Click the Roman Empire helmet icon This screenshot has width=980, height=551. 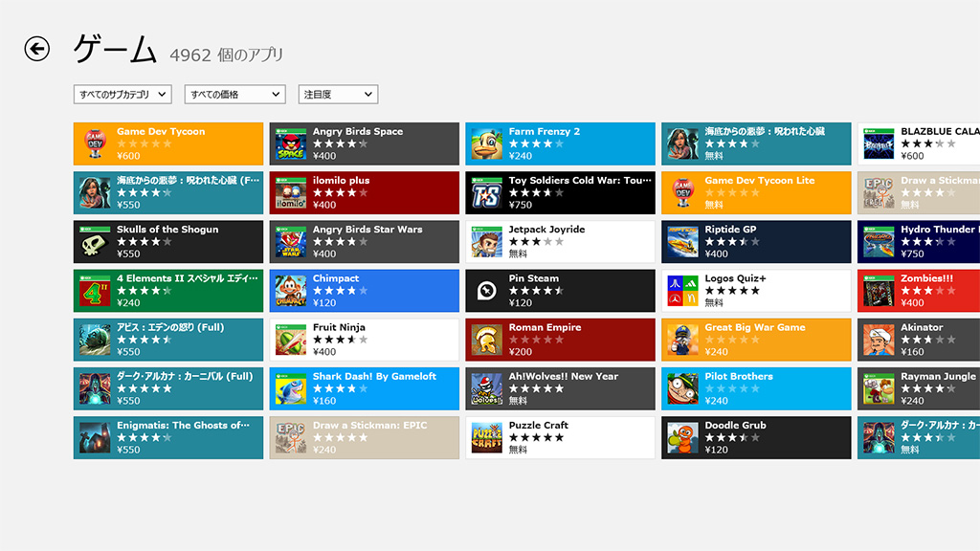coord(487,340)
